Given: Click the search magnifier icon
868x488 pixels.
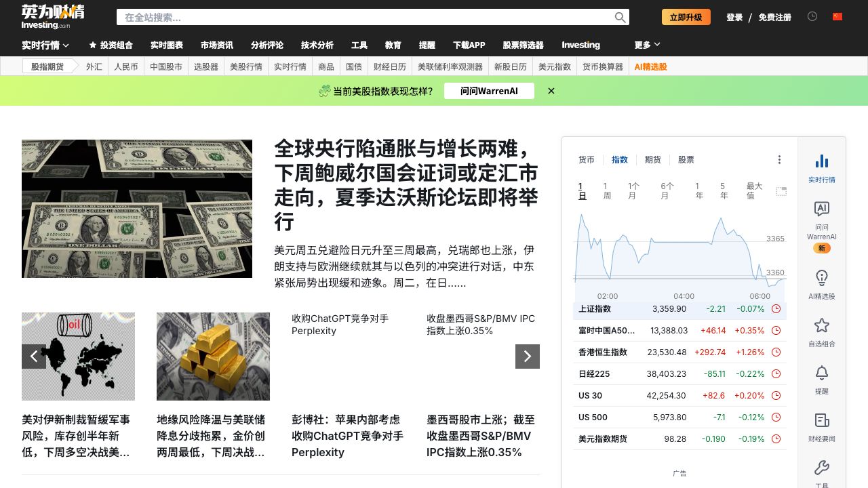Looking at the screenshot, I should [620, 18].
